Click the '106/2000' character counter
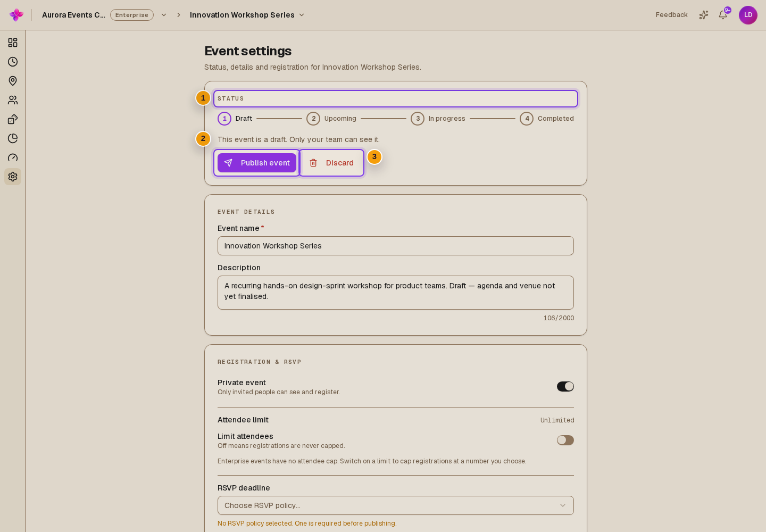 559,318
